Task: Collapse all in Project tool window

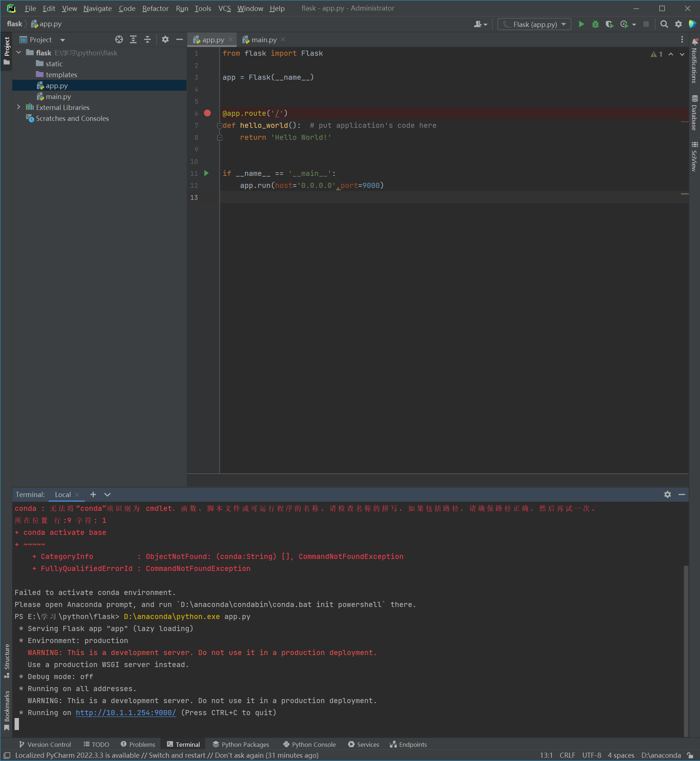Action: tap(148, 40)
